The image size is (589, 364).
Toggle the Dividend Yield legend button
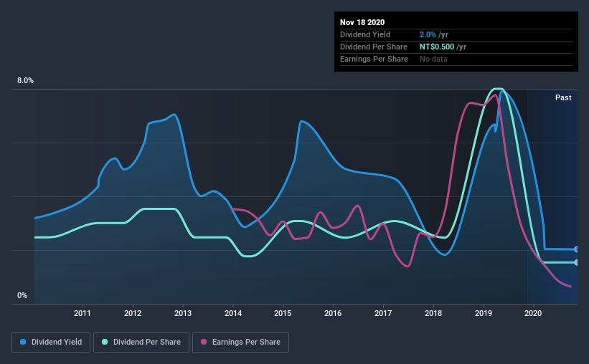tap(51, 343)
